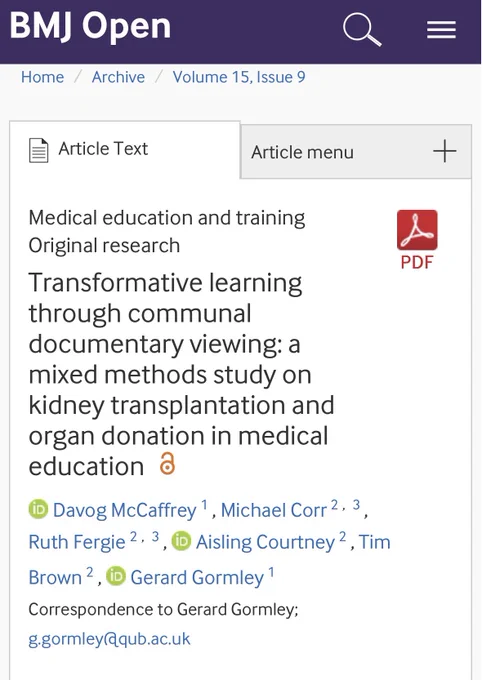
Task: Select the Article menu tab
Action: coord(356,152)
